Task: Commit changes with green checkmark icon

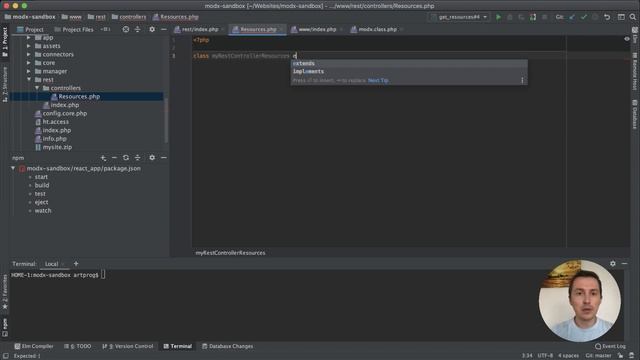Action: coord(584,17)
